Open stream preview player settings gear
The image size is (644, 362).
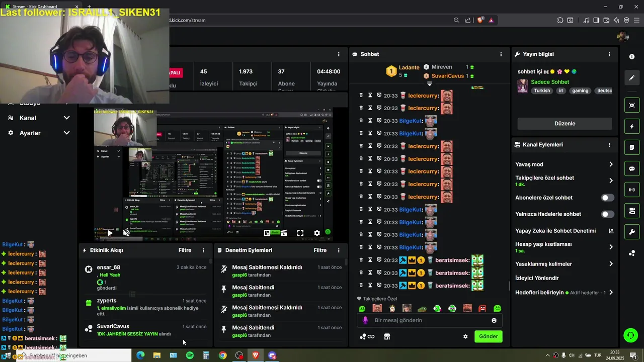pos(317,233)
